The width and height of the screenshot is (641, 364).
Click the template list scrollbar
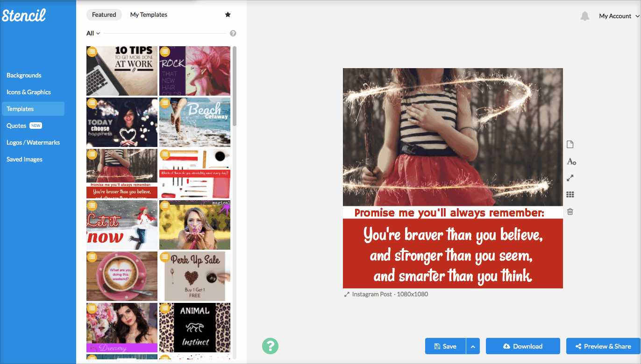click(235, 86)
